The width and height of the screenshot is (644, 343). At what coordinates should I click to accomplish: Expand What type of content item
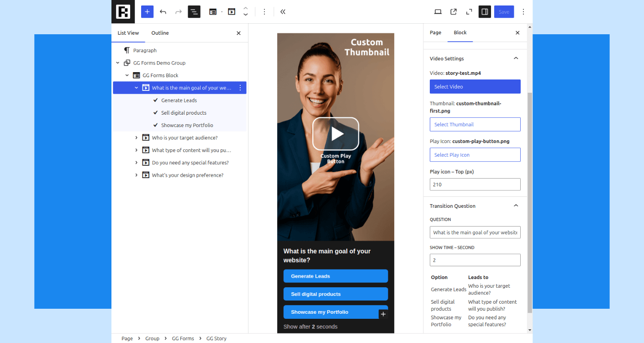tap(136, 150)
